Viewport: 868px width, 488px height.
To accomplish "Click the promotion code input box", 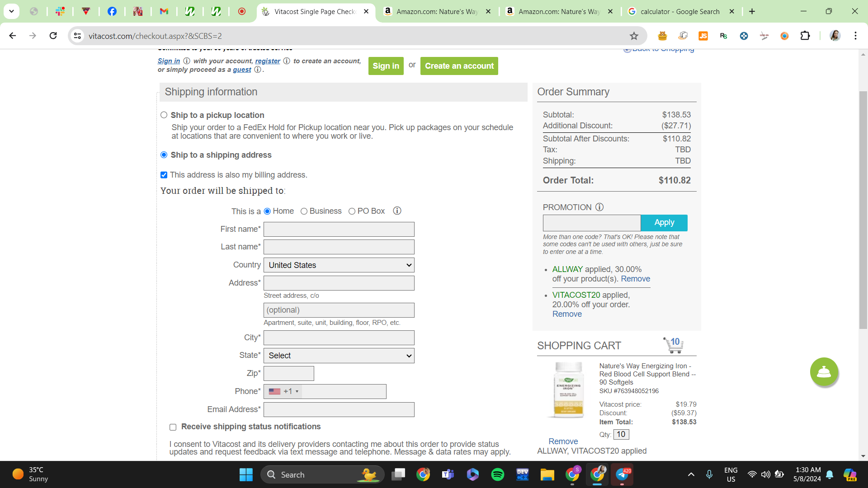I will (592, 223).
